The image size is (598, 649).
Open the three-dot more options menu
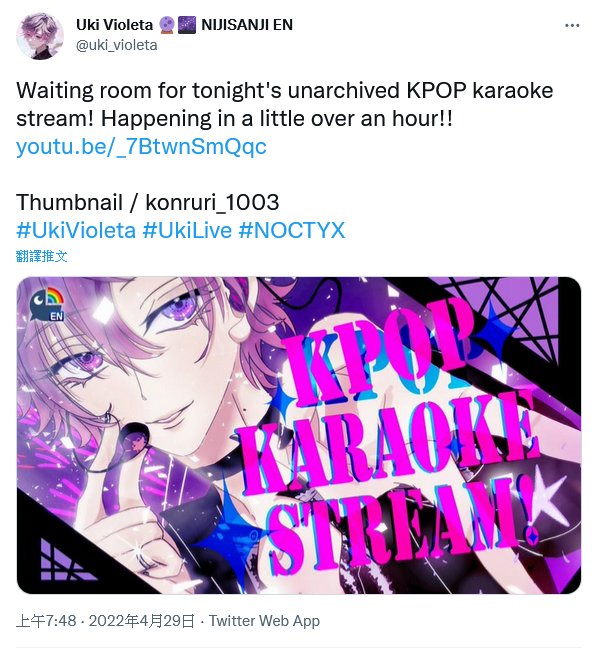pos(572,26)
